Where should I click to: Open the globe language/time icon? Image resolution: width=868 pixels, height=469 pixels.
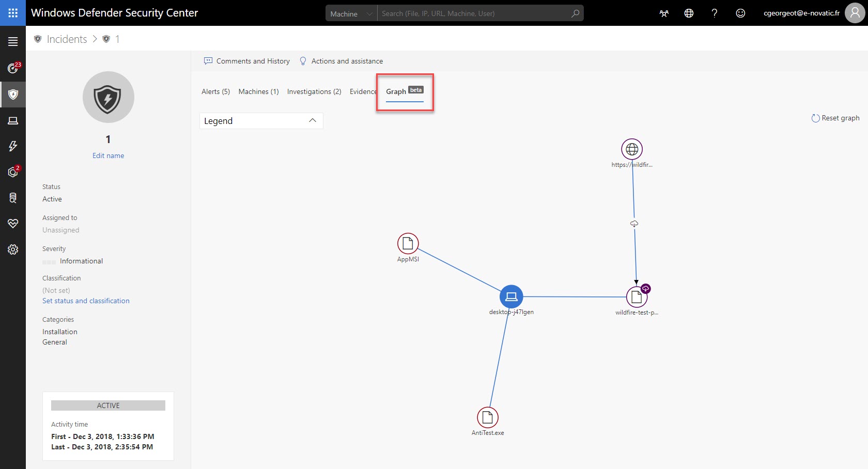[x=689, y=13]
